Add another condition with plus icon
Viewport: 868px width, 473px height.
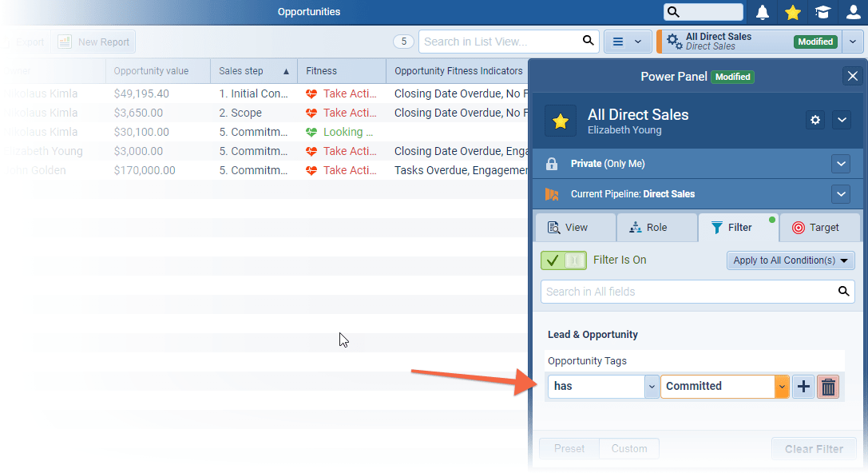[x=803, y=387]
